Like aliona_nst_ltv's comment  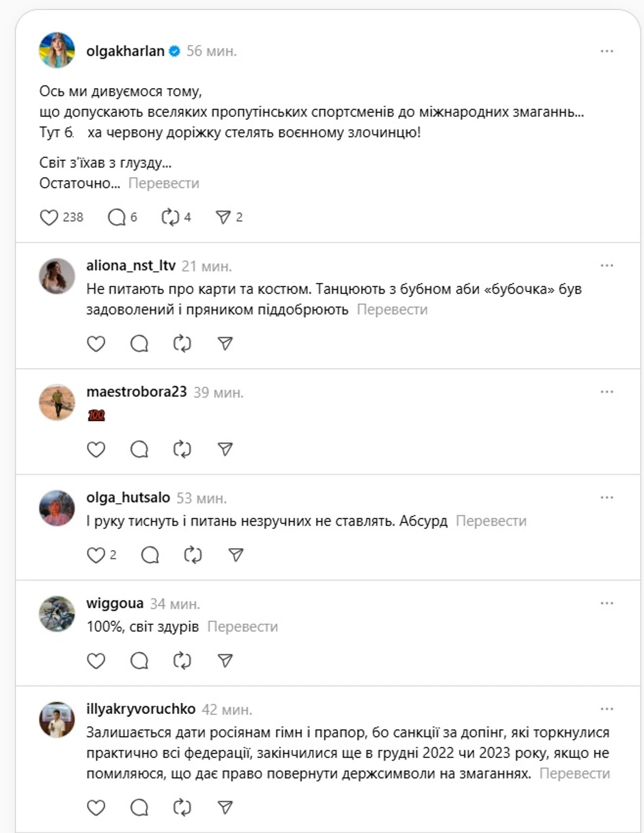(96, 344)
